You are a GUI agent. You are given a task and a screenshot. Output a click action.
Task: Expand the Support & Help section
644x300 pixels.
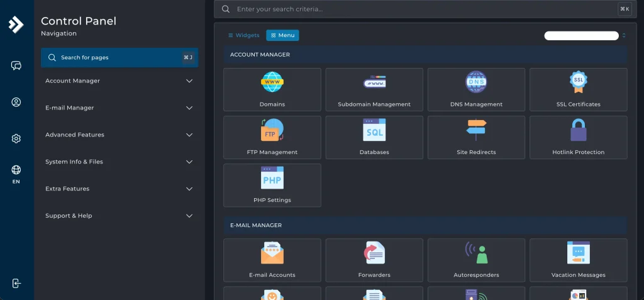[119, 216]
